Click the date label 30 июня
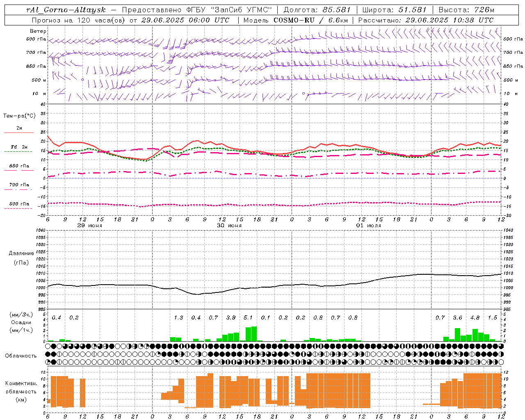The height and width of the screenshot is (420, 525). click(229, 226)
